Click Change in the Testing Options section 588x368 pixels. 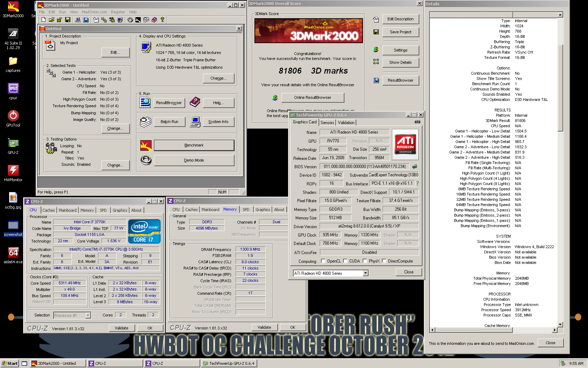(115, 165)
